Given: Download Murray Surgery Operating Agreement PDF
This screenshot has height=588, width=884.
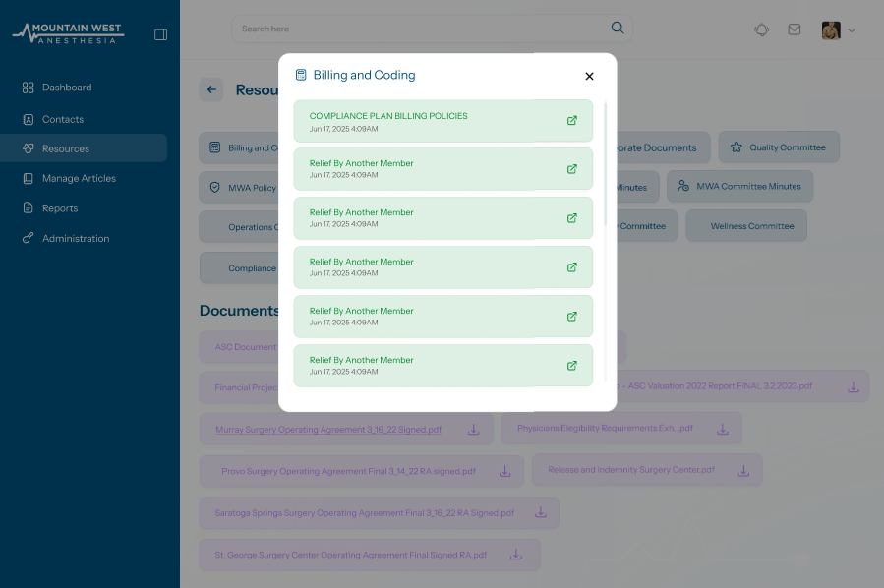Looking at the screenshot, I should pyautogui.click(x=473, y=430).
